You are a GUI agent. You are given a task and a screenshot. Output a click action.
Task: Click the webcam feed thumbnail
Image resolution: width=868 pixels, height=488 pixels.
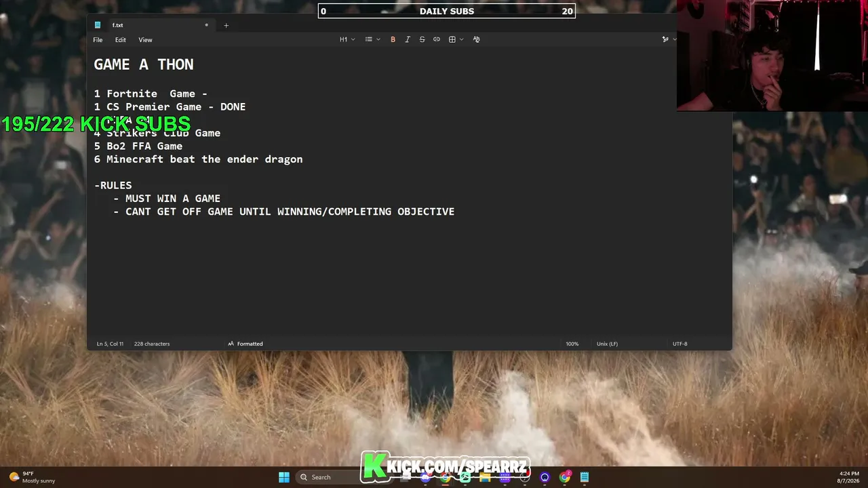pyautogui.click(x=772, y=55)
